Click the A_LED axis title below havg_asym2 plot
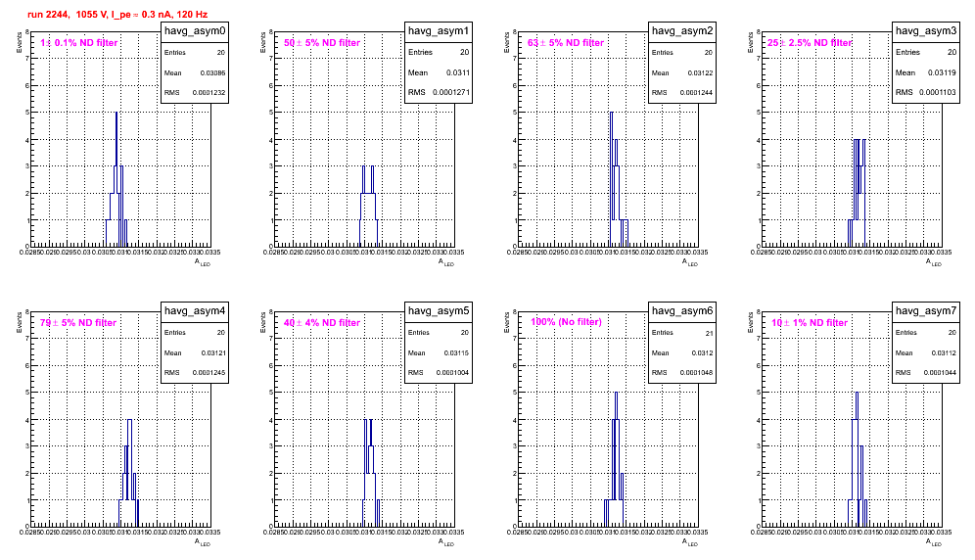The image size is (975, 560). [x=690, y=262]
